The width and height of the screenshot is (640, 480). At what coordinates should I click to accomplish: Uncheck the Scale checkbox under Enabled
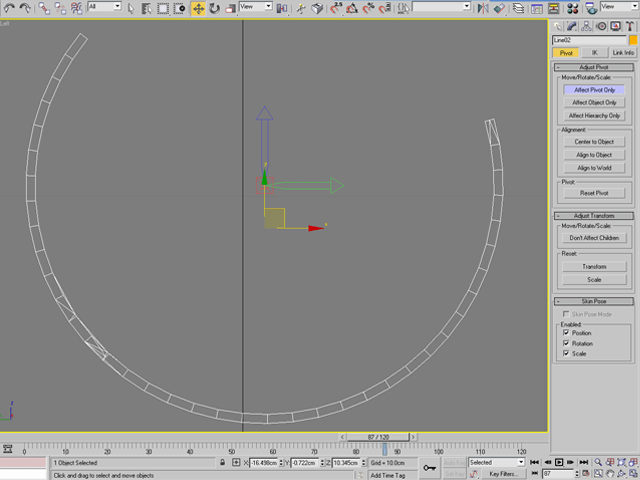(566, 353)
